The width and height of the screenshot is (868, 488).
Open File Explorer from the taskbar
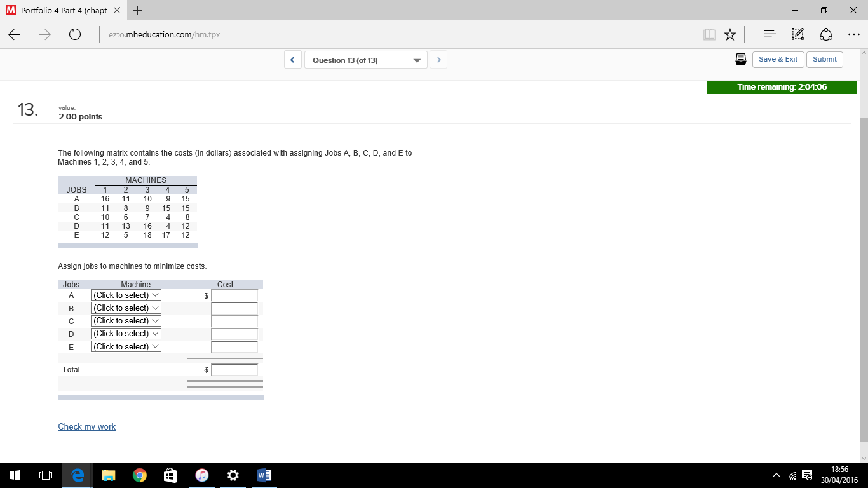coord(109,475)
